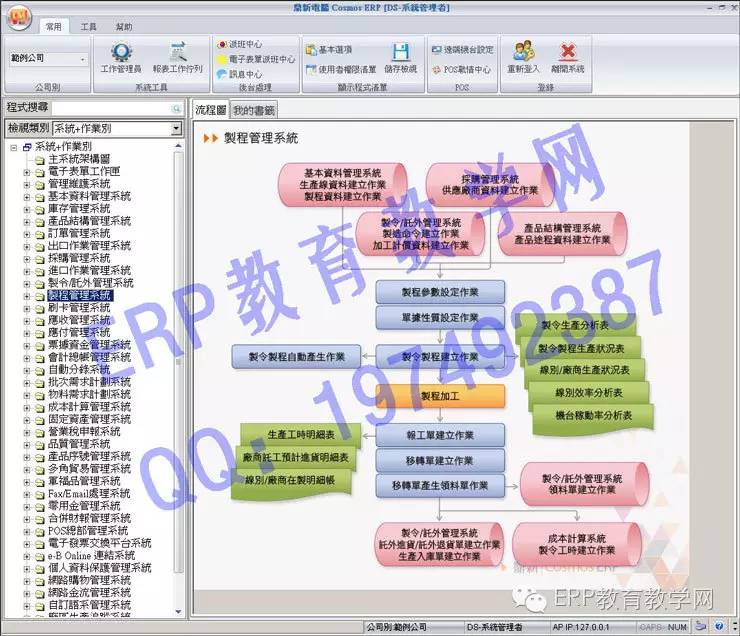
Task: Click the Cosmos ERP application logo button
Action: click(19, 16)
